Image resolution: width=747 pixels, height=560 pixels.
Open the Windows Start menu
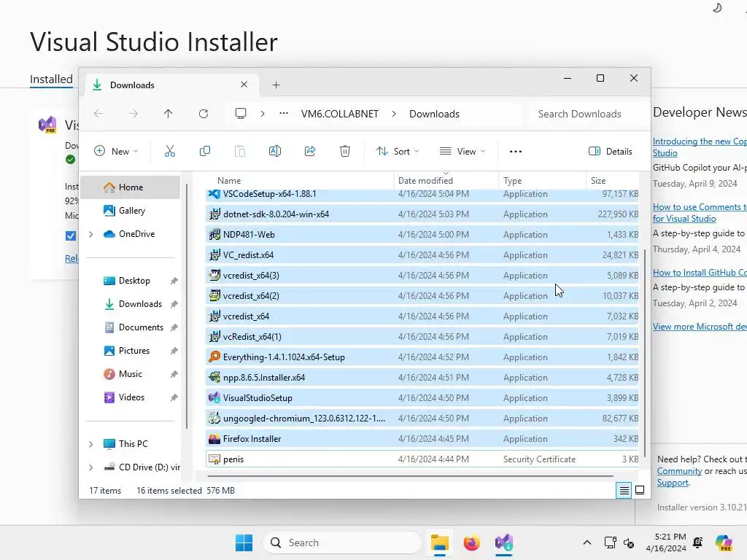[244, 542]
